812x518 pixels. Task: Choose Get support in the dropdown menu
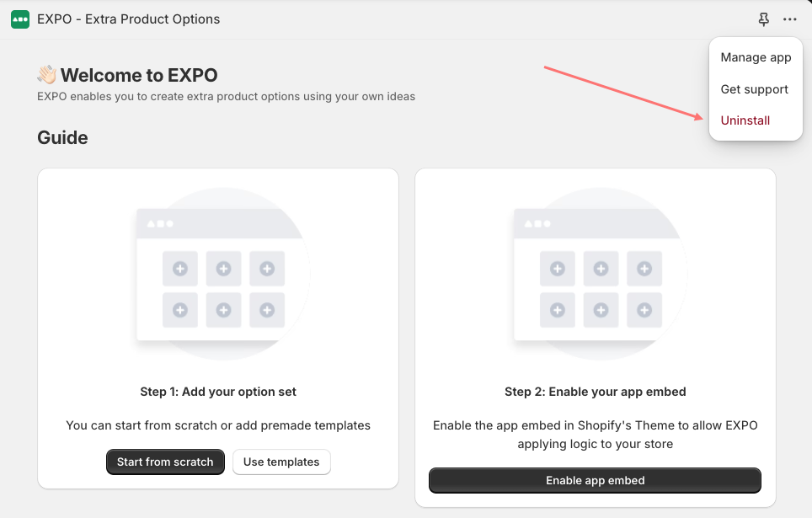point(754,89)
